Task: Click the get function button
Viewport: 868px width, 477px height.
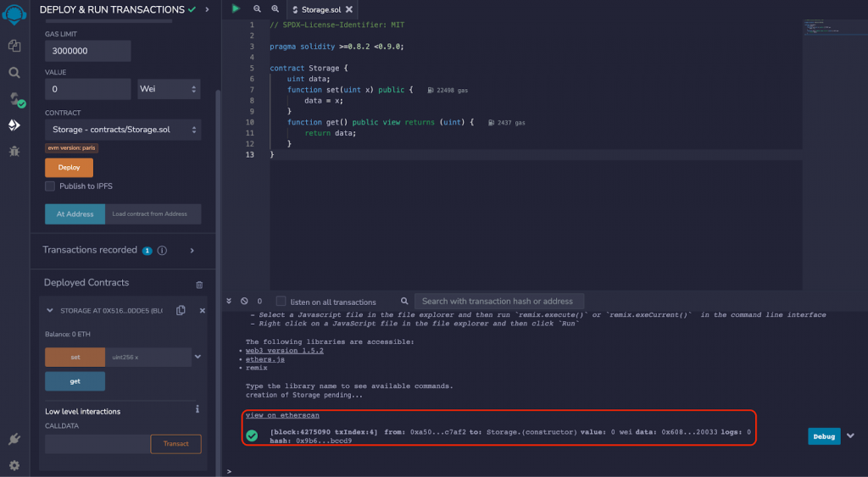Action: [75, 381]
